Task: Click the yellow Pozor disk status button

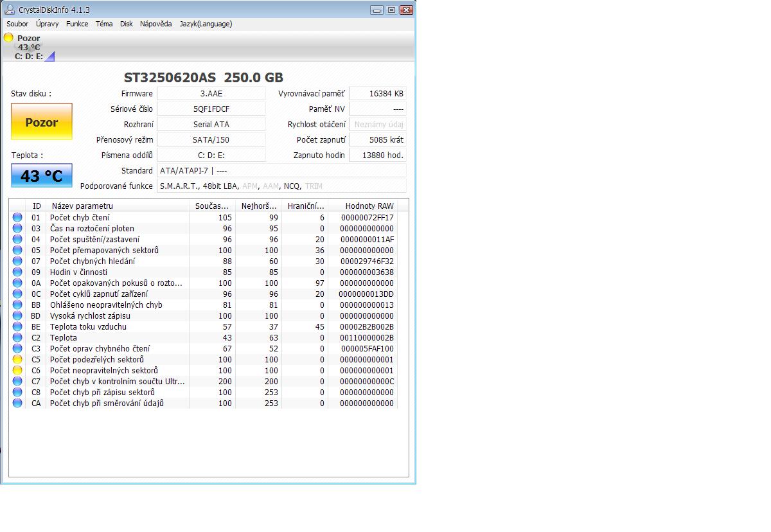Action: point(42,122)
